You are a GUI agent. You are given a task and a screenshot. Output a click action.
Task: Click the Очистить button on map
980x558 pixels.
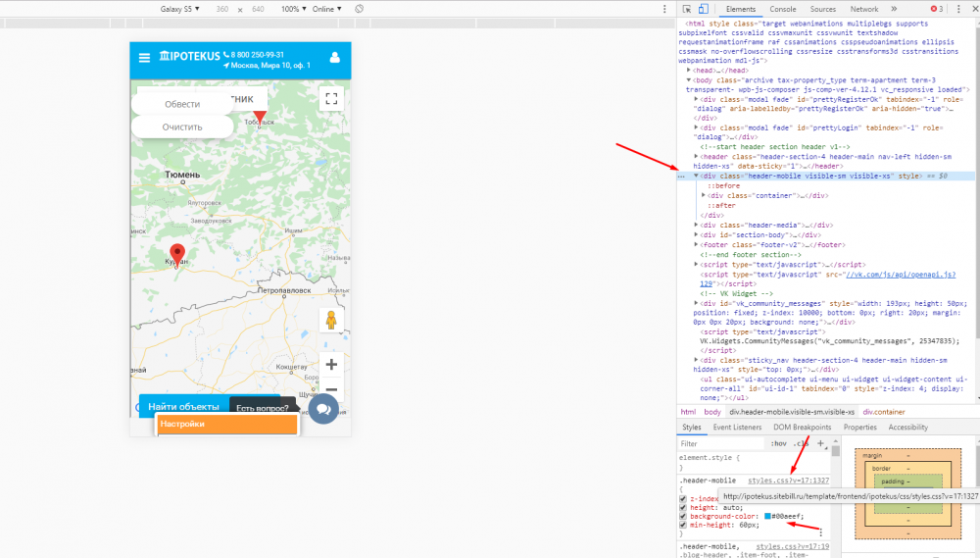pyautogui.click(x=182, y=127)
